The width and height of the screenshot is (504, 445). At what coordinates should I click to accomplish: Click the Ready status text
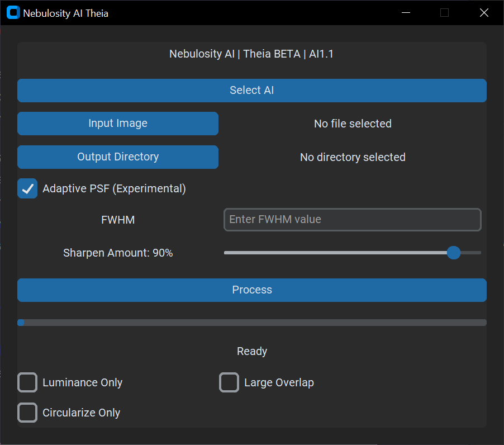click(x=251, y=351)
